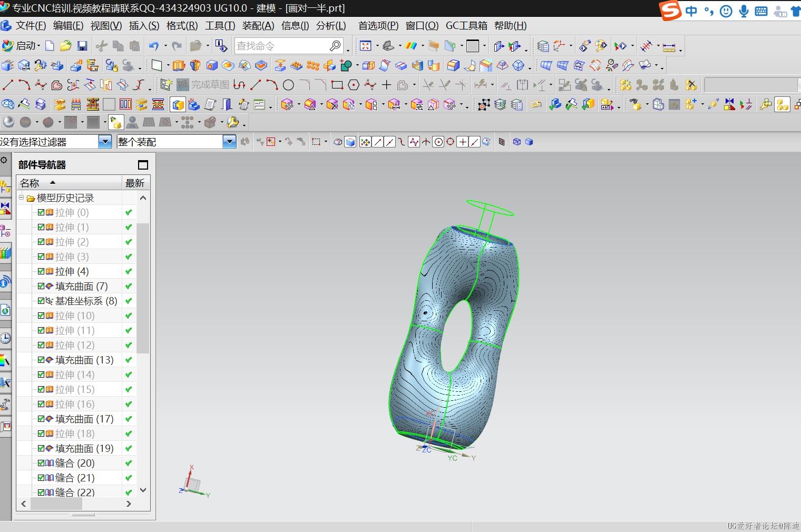Open the soft keyboard icon

click(x=761, y=11)
